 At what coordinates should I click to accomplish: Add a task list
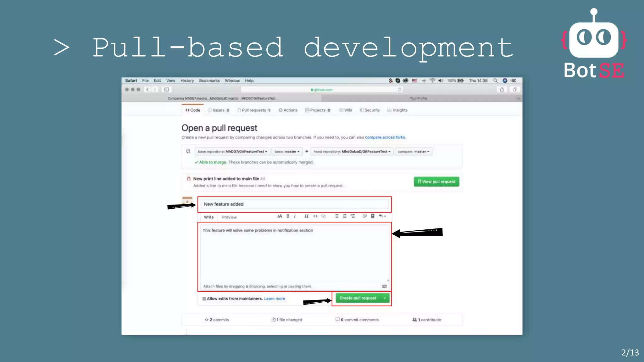tap(353, 216)
